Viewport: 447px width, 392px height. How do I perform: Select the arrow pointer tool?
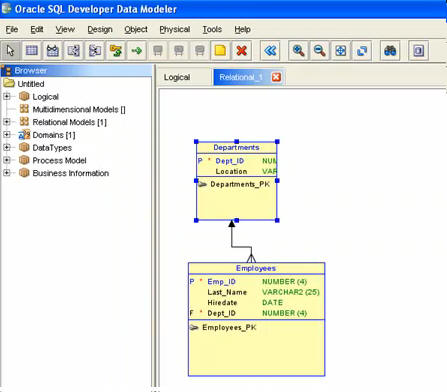[10, 51]
